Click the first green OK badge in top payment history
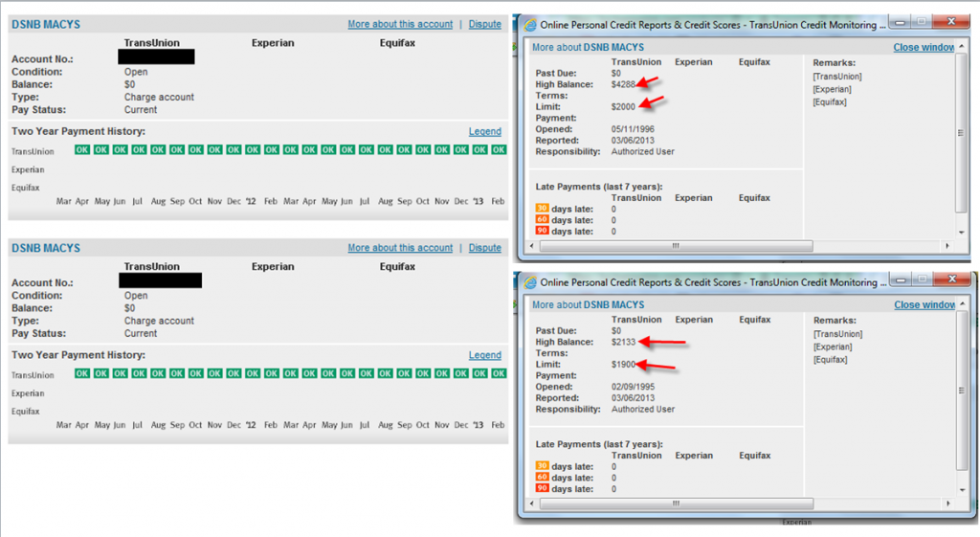 (82, 149)
